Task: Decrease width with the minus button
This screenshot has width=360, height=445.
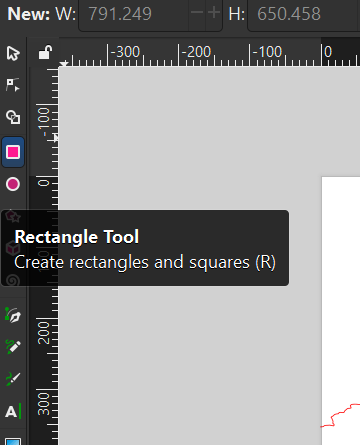Action: coord(197,13)
